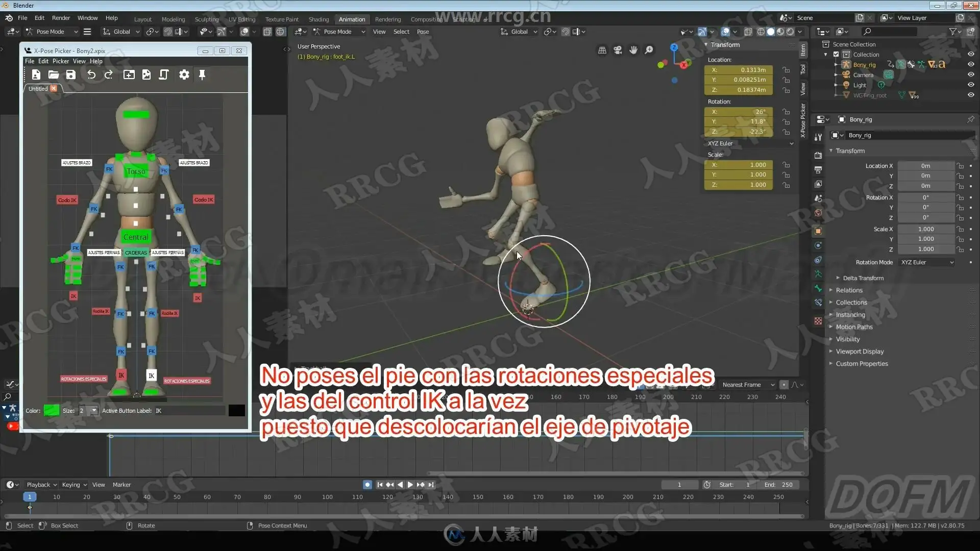Image resolution: width=980 pixels, height=551 pixels.
Task: Open XYZ Euler dropdown in N-panel
Action: (x=750, y=143)
